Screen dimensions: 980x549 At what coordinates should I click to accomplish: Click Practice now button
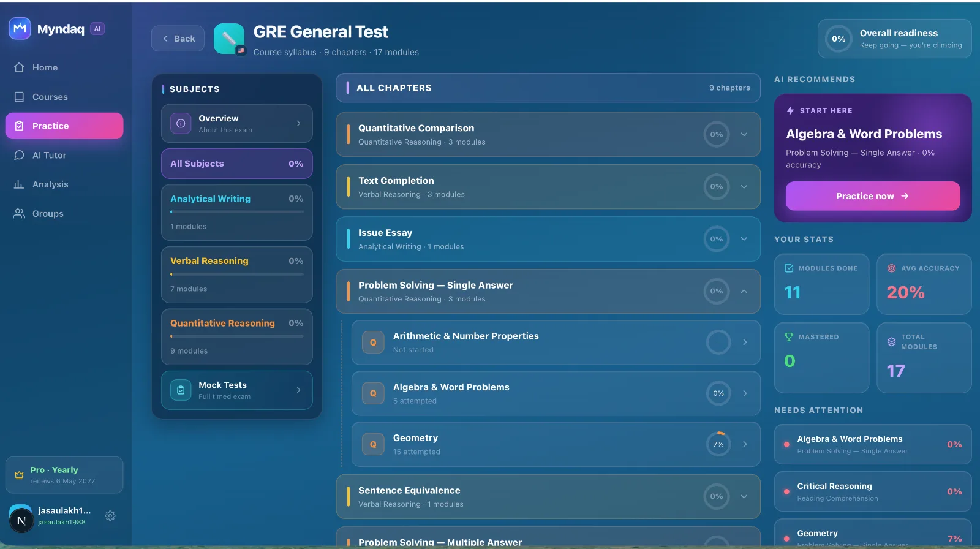pos(873,196)
